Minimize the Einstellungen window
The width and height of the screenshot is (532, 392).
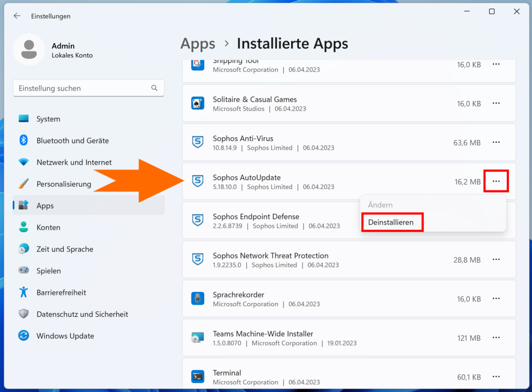coord(467,12)
